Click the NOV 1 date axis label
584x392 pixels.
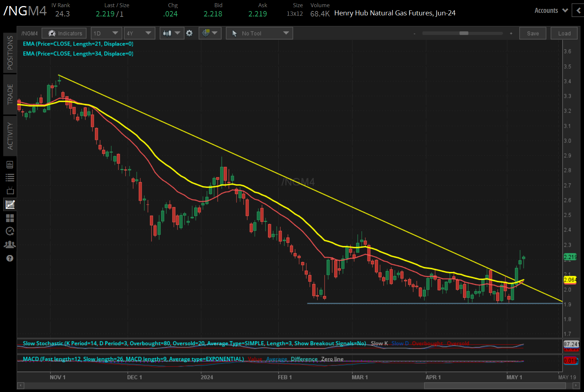(58, 377)
